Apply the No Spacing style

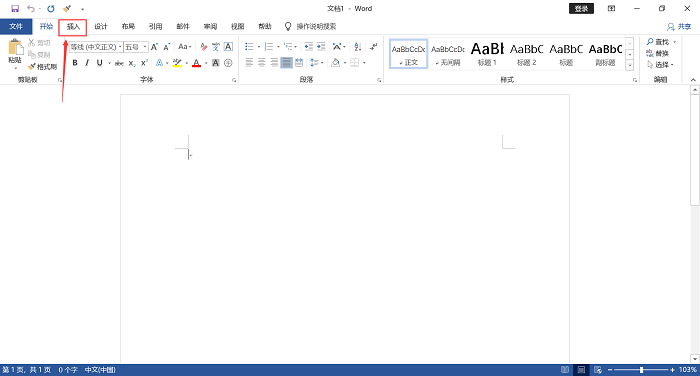click(448, 54)
